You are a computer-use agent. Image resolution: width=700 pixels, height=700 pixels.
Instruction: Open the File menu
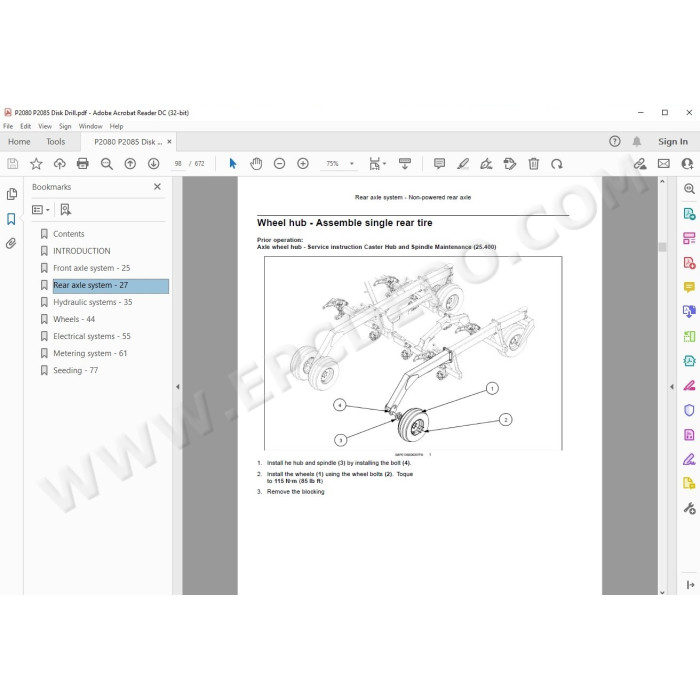click(8, 126)
